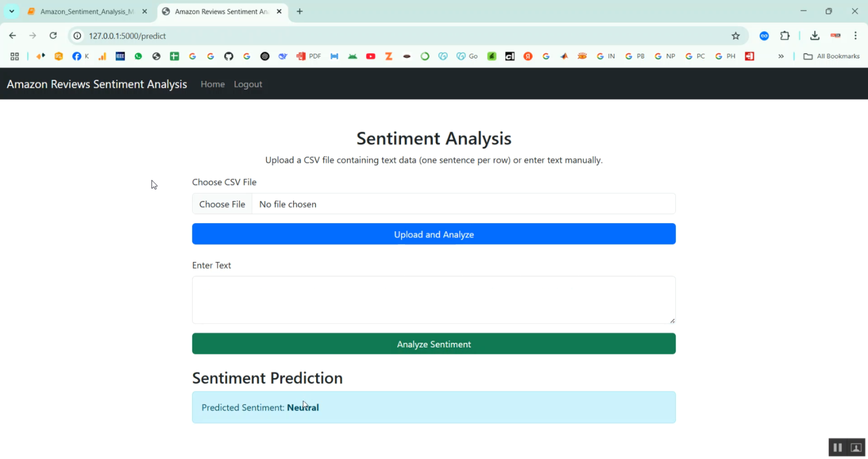Pause the recording via the bottom-right pause icon
868x459 pixels.
tap(837, 447)
